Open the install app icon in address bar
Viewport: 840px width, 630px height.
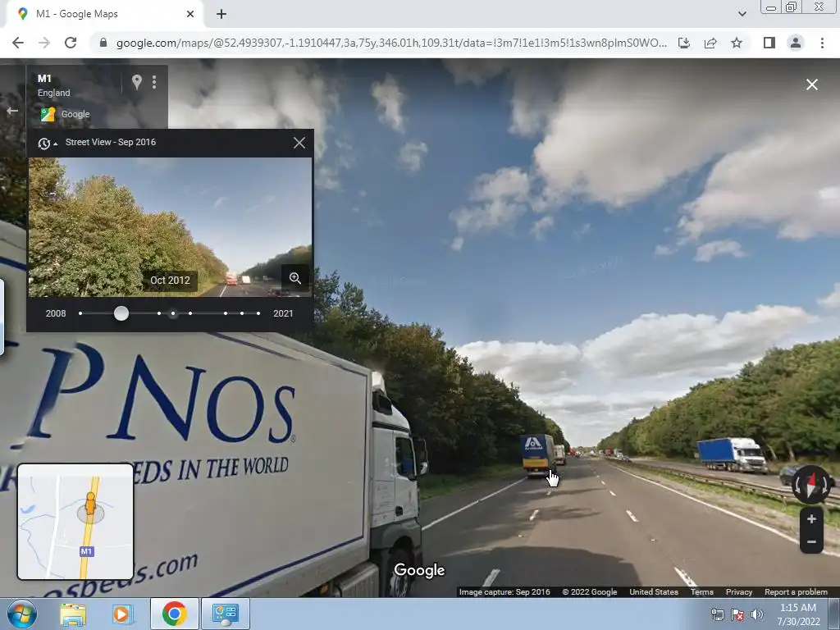(x=684, y=43)
